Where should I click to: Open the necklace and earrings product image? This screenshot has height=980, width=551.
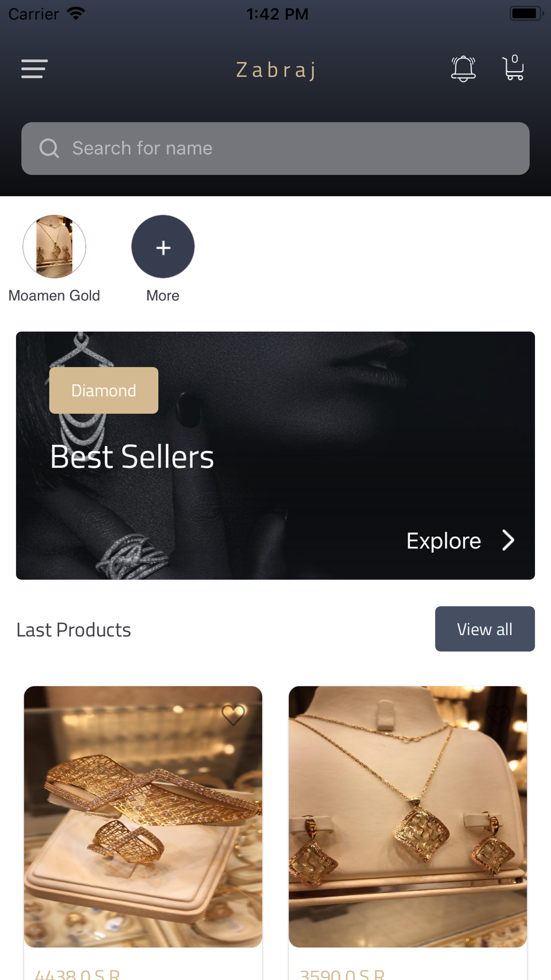(408, 817)
